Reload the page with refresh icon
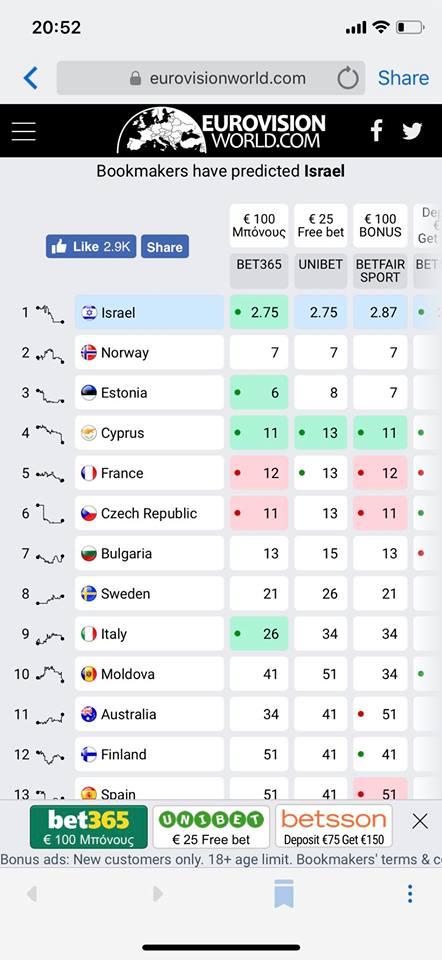The width and height of the screenshot is (442, 960). 348,78
